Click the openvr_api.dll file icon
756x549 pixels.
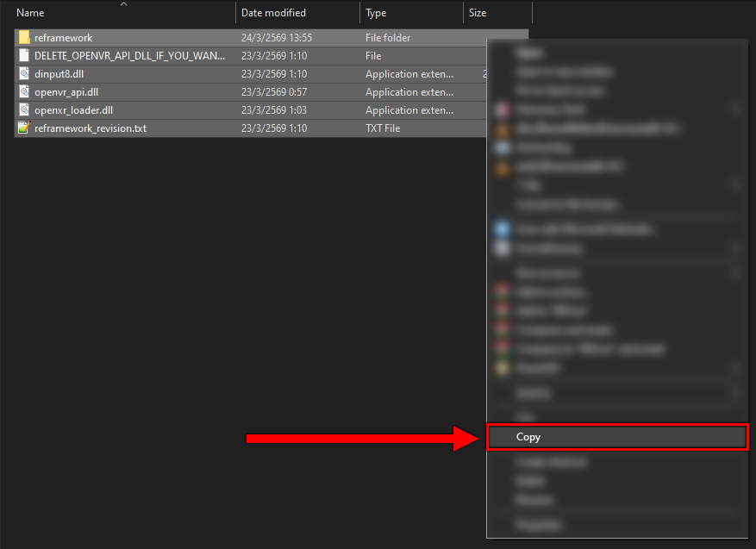[x=24, y=92]
